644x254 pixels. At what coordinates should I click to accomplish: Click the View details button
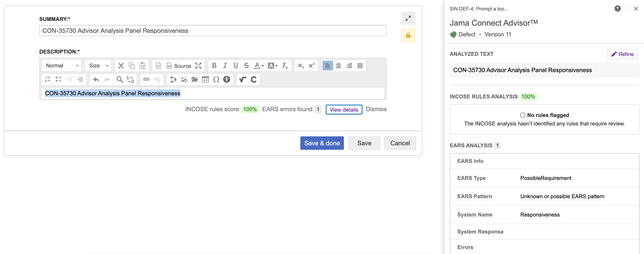[x=344, y=110]
